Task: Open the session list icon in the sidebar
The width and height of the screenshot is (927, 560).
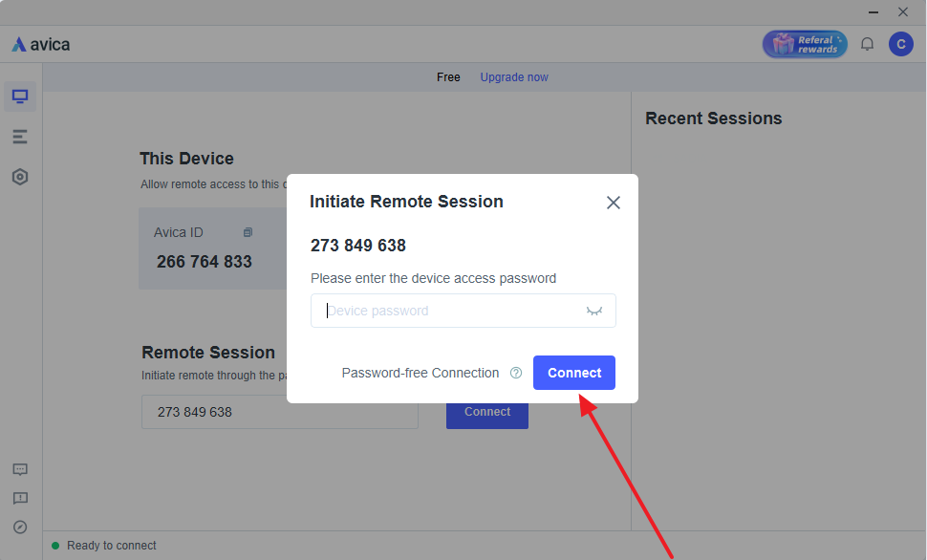Action: point(20,136)
